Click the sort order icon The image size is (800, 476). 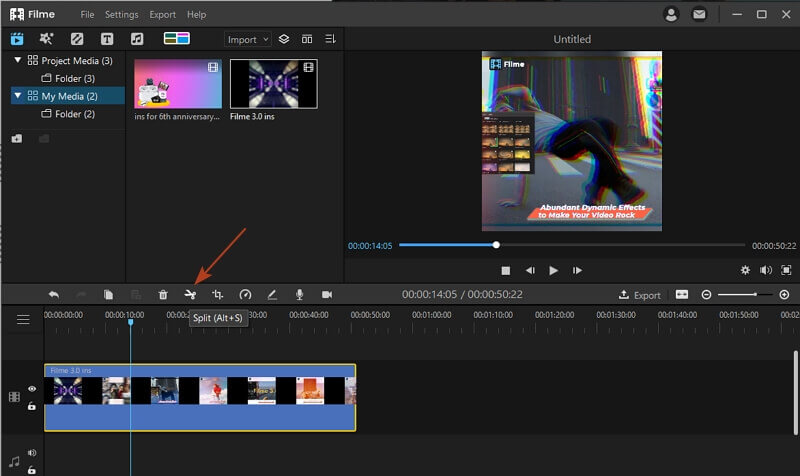click(330, 39)
